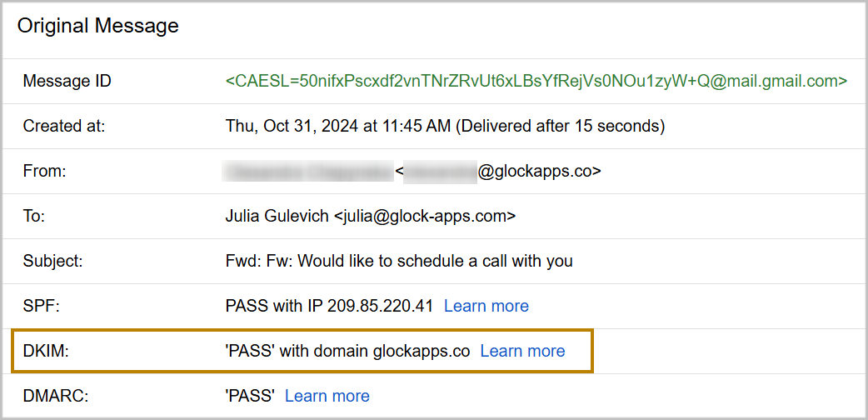868x420 pixels.
Task: Click the To field label
Action: pos(34,217)
